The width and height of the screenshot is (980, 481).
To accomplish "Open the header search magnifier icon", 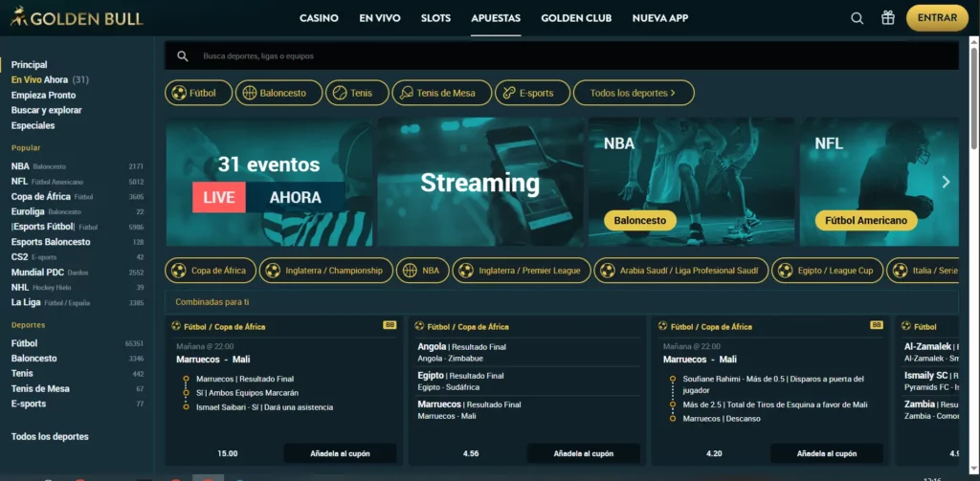I will click(x=857, y=18).
